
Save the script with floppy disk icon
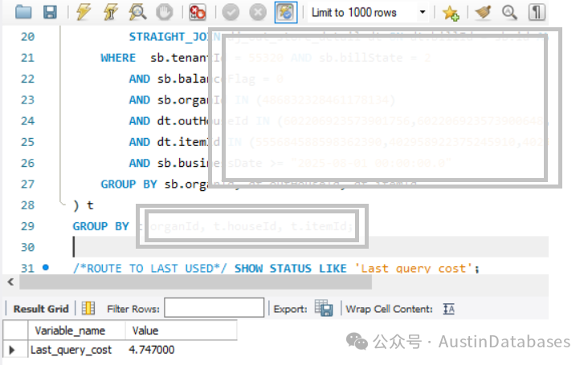(x=50, y=12)
